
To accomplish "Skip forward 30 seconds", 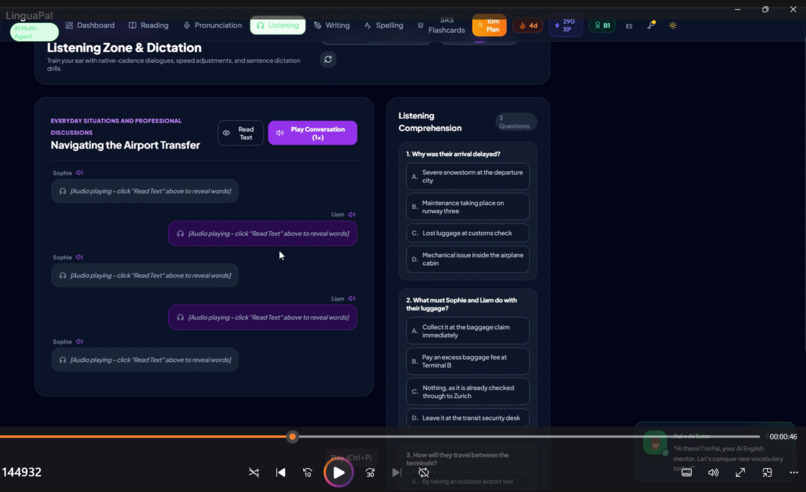I will click(x=370, y=472).
